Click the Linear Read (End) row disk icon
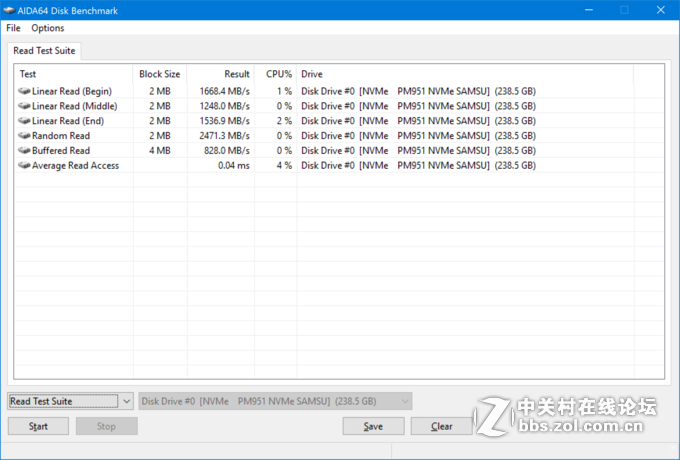The width and height of the screenshot is (680, 460). [x=24, y=121]
